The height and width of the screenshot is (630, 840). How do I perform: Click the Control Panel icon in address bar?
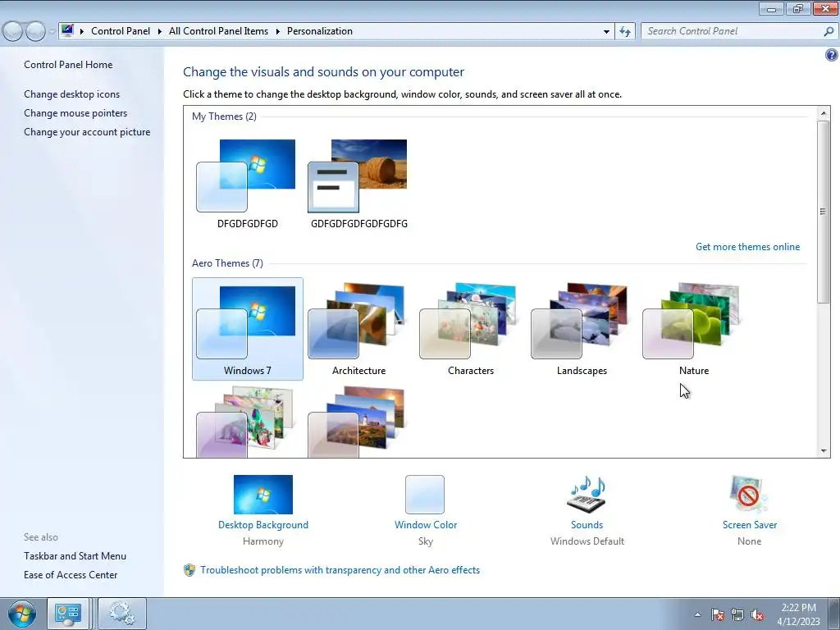click(67, 30)
